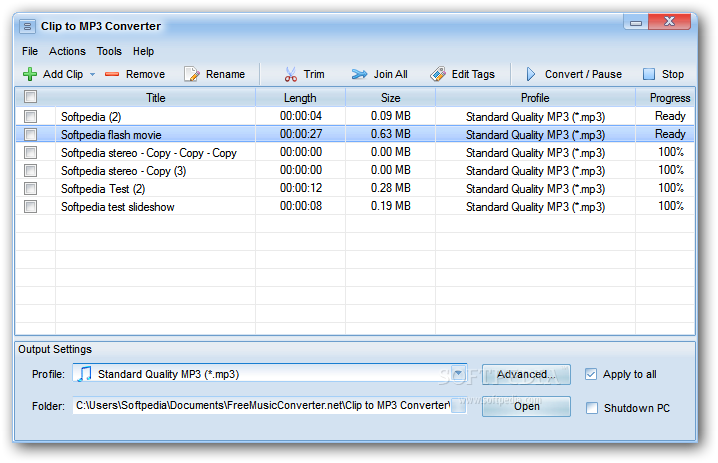This screenshot has width=718, height=463.
Task: Click the scissors Trim icon
Action: 290,74
